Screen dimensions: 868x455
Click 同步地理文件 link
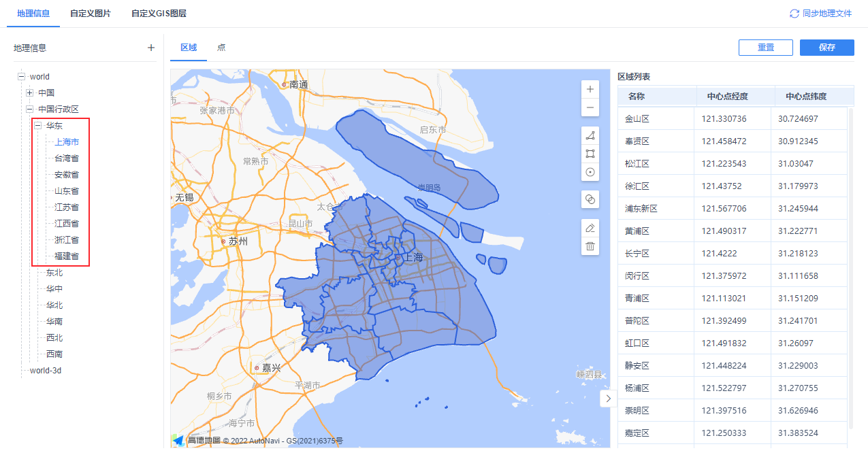tap(827, 14)
